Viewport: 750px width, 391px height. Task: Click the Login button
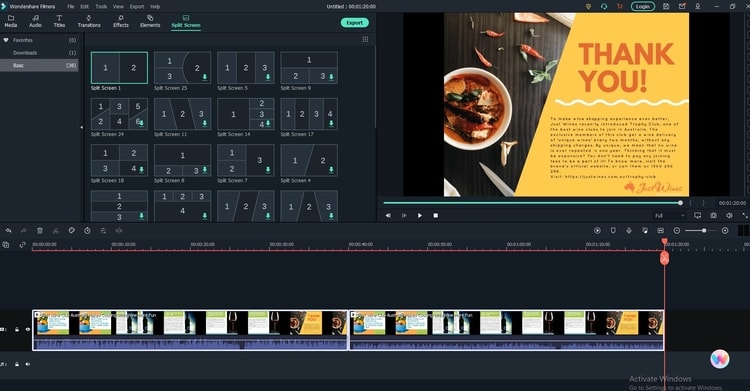(642, 7)
